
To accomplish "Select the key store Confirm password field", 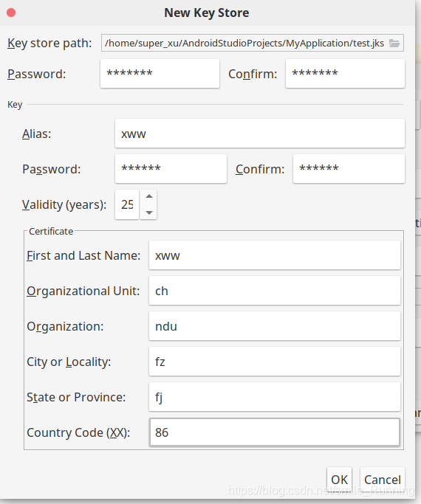I will pyautogui.click(x=345, y=73).
